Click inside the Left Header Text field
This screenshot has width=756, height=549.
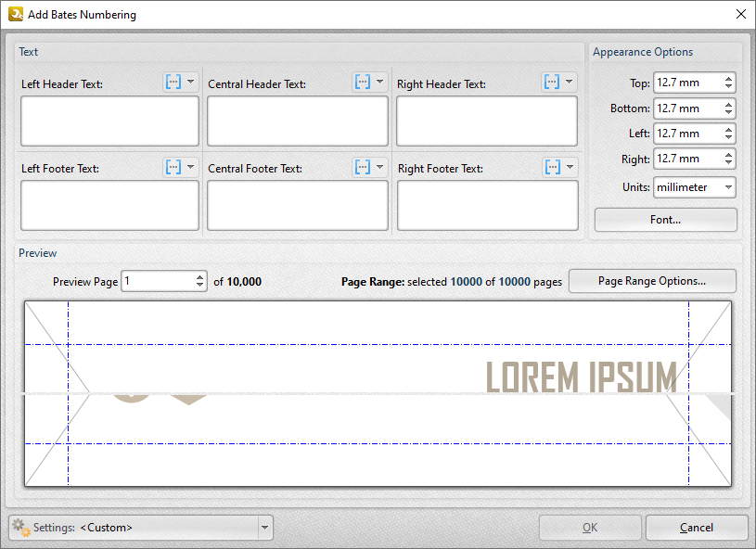point(109,121)
